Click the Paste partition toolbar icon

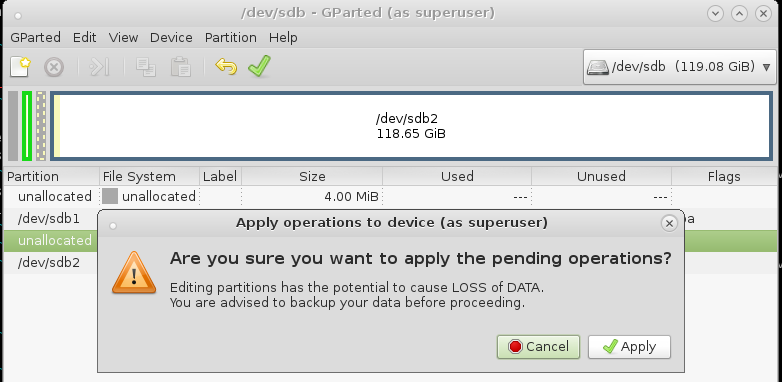[x=181, y=67]
